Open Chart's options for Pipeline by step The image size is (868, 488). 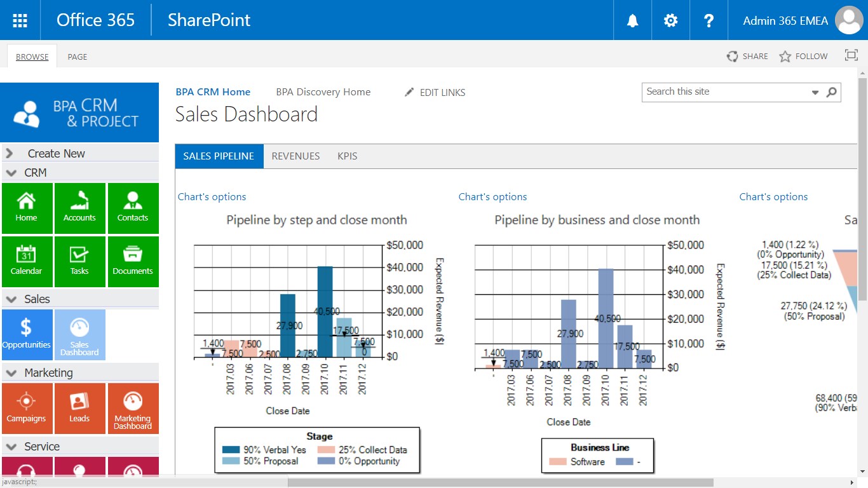[x=212, y=197]
